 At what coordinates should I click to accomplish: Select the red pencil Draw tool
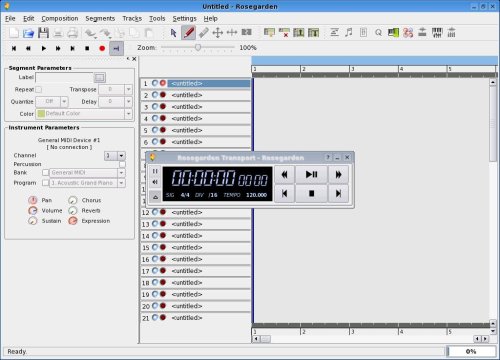click(x=188, y=33)
